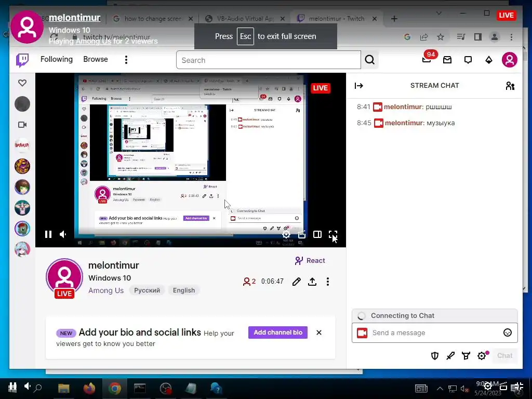Click the Chat send button

(x=504, y=355)
